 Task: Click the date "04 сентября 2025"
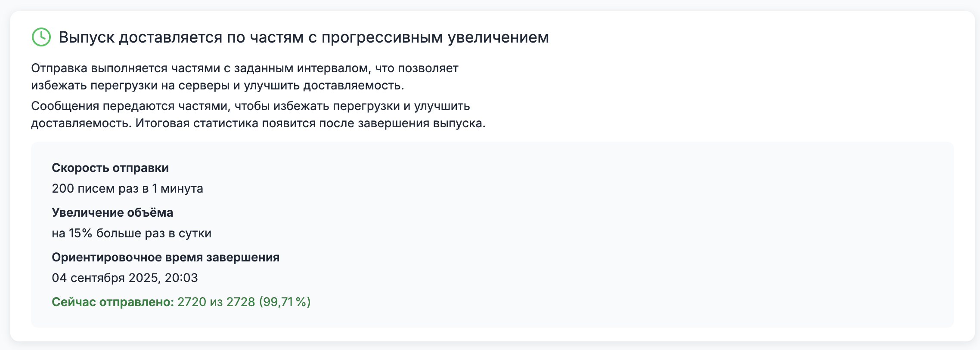click(105, 278)
